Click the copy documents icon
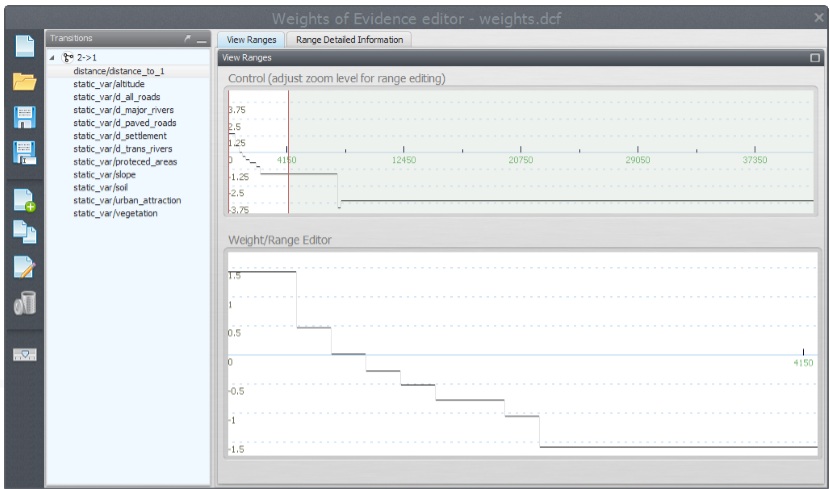The height and width of the screenshot is (489, 830). pyautogui.click(x=24, y=230)
